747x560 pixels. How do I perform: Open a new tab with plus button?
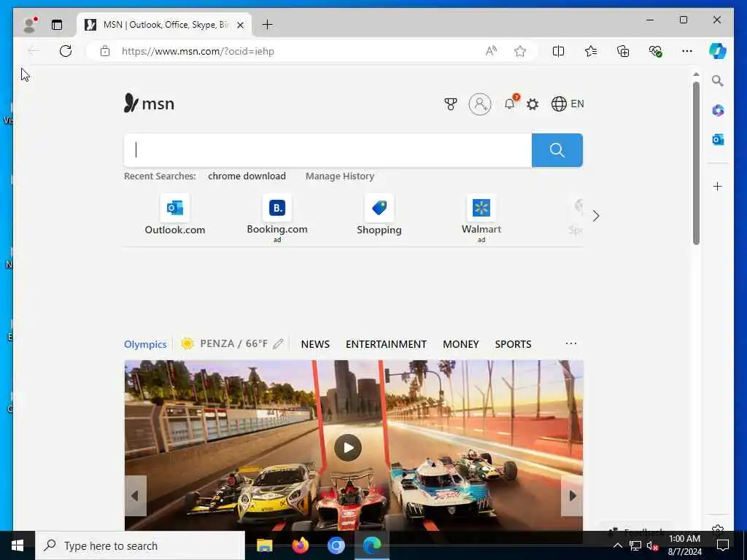(x=268, y=25)
